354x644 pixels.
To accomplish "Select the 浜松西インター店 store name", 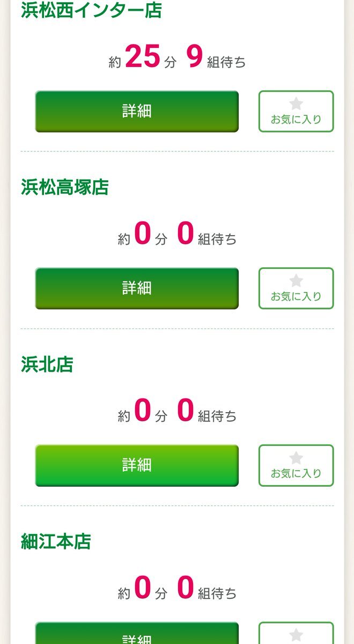I will (x=91, y=10).
